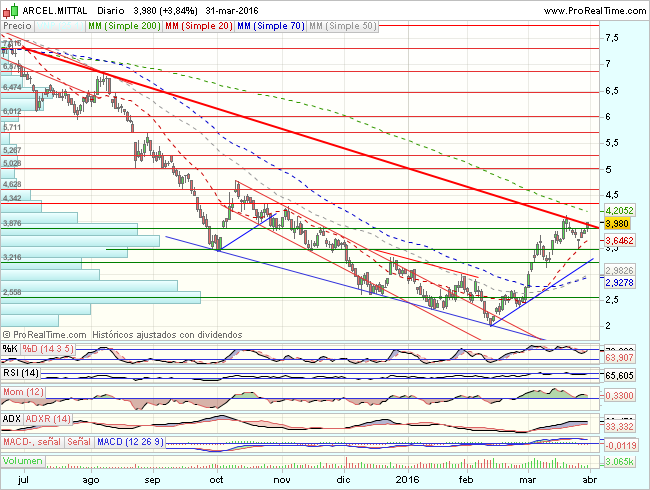Select the MM (Simple 20) indicator label
This screenshot has height=490, width=650.
tap(193, 22)
